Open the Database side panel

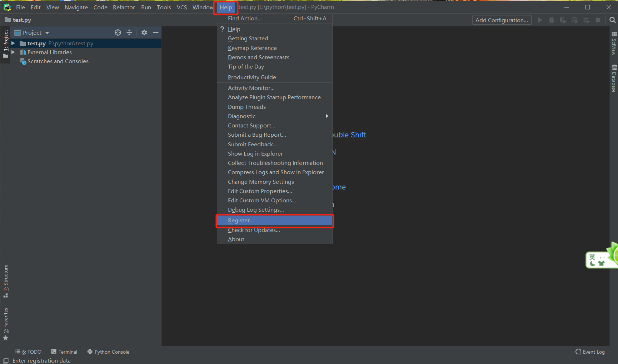[x=614, y=79]
